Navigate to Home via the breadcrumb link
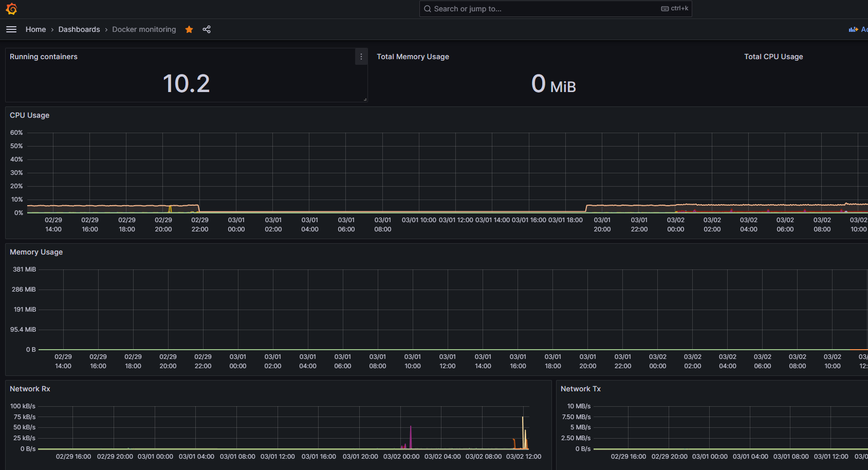868x470 pixels. tap(35, 29)
